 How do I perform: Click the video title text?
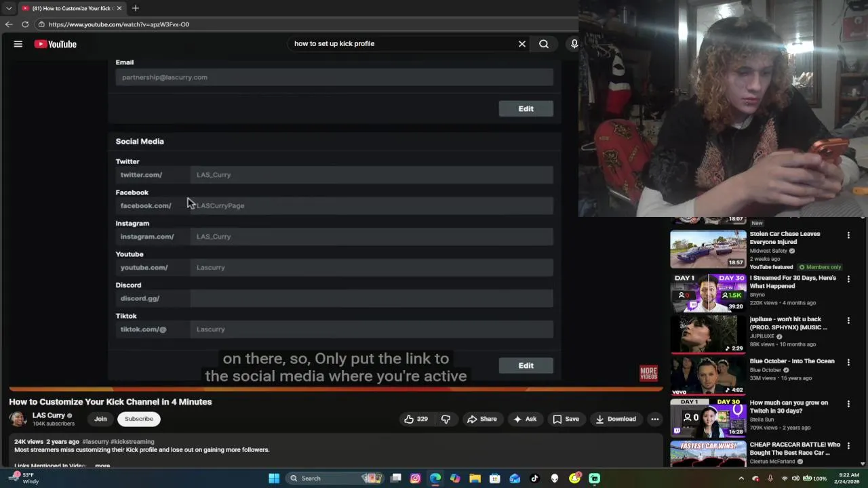pyautogui.click(x=111, y=402)
